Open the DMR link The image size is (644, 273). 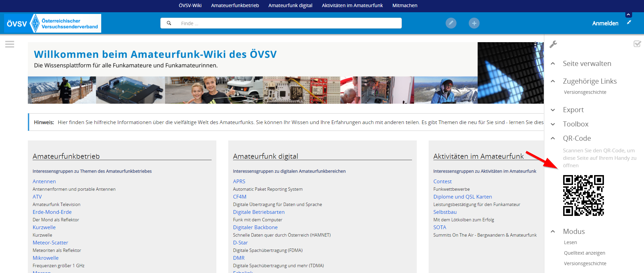pos(239,258)
